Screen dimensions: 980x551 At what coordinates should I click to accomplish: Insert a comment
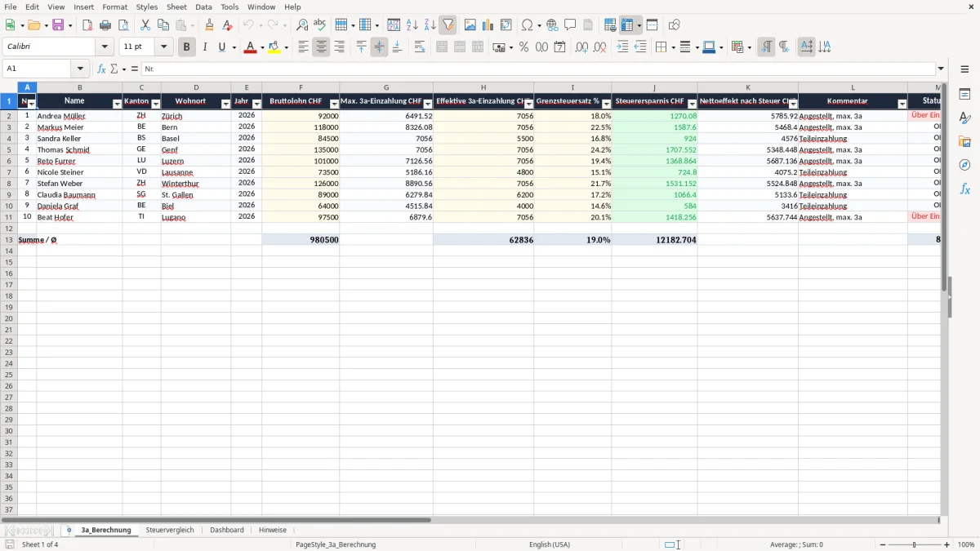pyautogui.click(x=570, y=25)
